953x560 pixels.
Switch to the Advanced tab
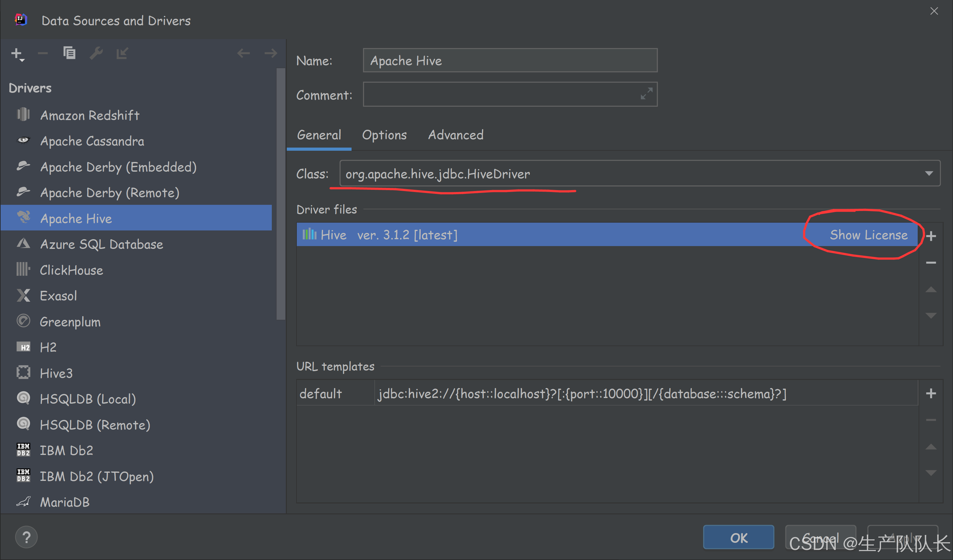(456, 135)
